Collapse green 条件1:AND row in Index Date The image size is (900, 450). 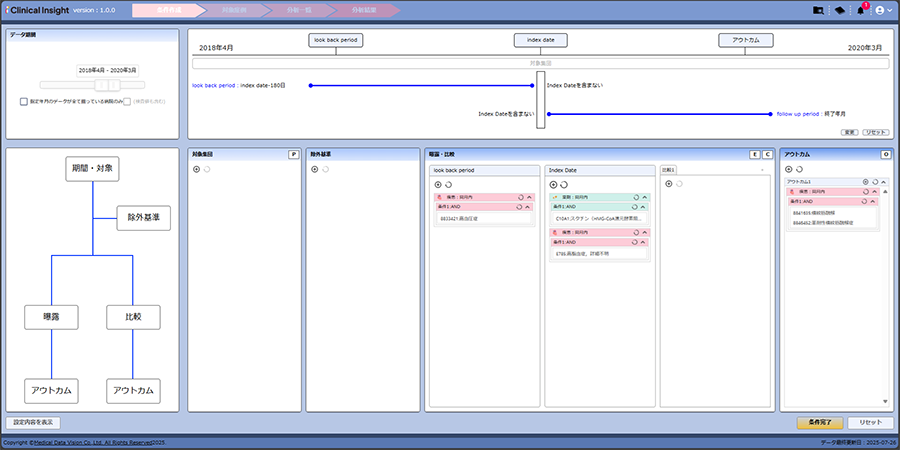pos(645,206)
